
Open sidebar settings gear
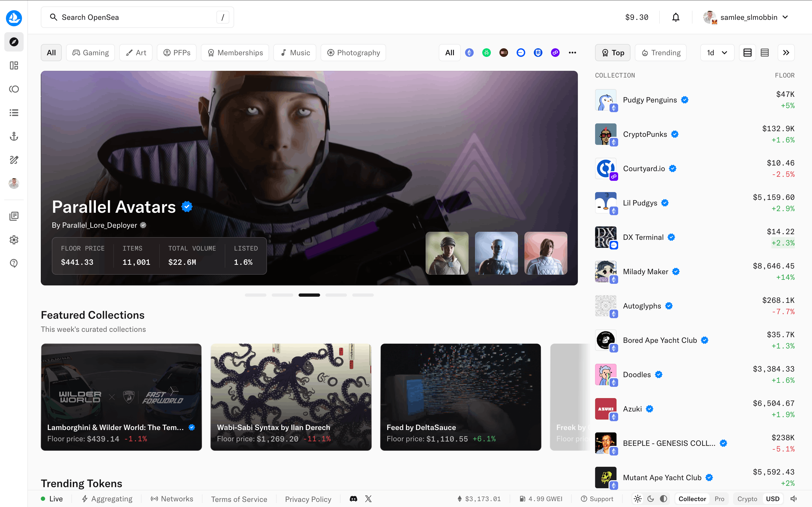(x=14, y=240)
